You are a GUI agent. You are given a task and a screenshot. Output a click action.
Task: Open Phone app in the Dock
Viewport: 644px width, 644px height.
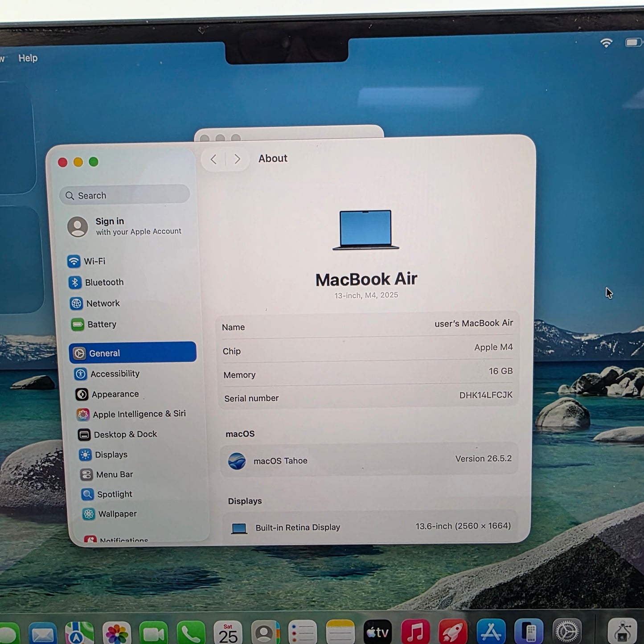point(191,633)
